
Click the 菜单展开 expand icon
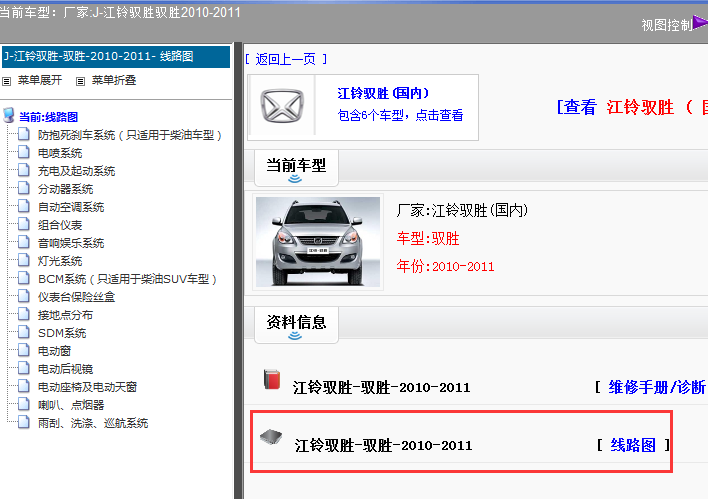[6, 81]
